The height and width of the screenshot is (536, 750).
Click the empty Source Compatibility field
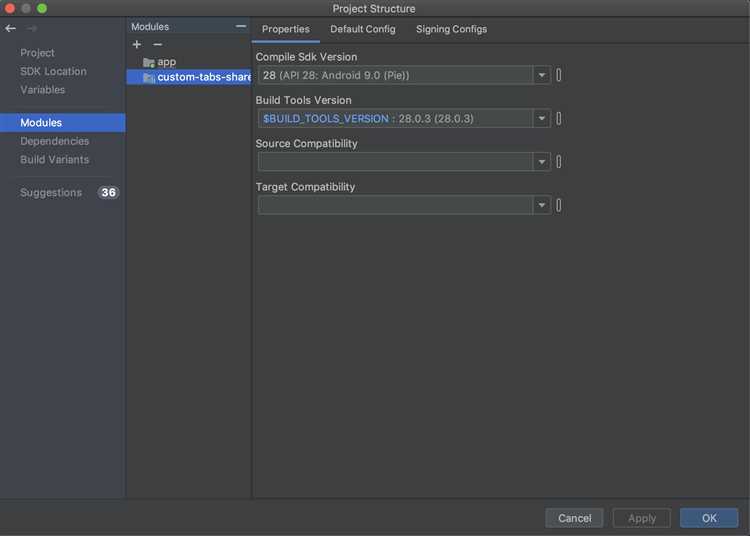click(x=395, y=162)
